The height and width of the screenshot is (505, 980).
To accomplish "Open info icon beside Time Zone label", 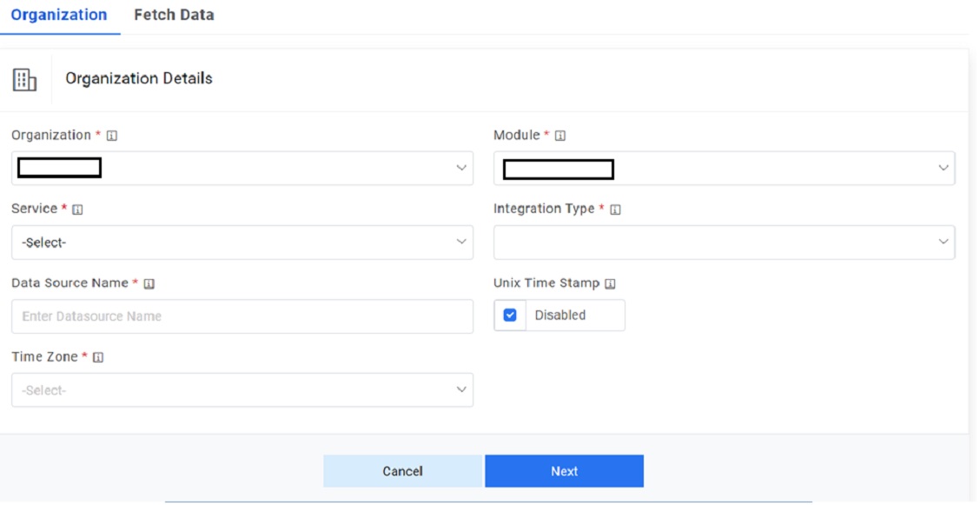I will [98, 357].
